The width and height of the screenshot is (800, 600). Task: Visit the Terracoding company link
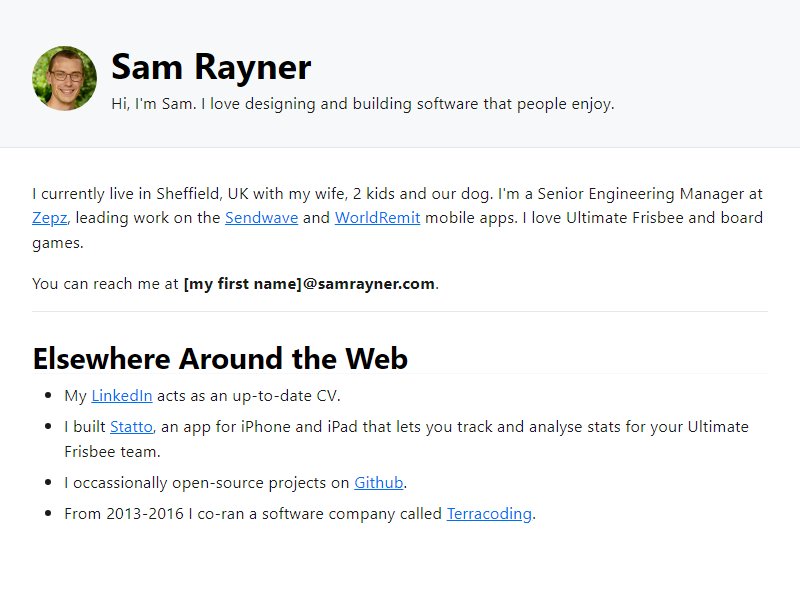(489, 514)
